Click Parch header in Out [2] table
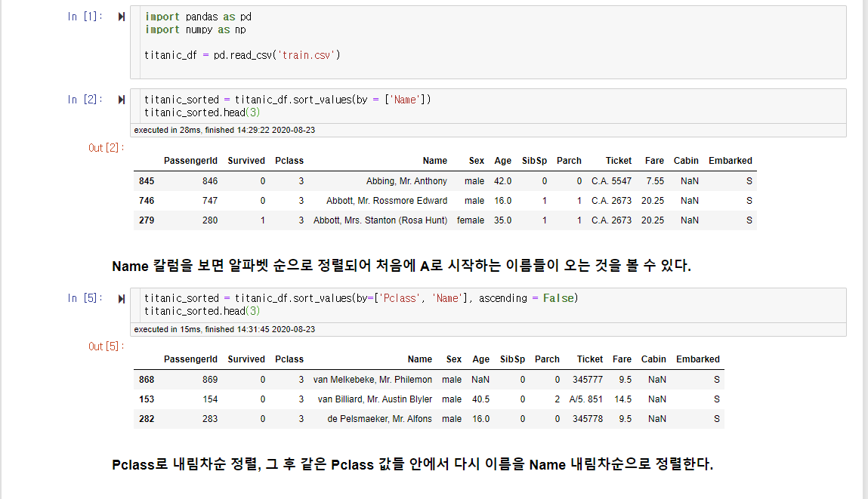Screen dimensions: 868x499 coord(569,161)
